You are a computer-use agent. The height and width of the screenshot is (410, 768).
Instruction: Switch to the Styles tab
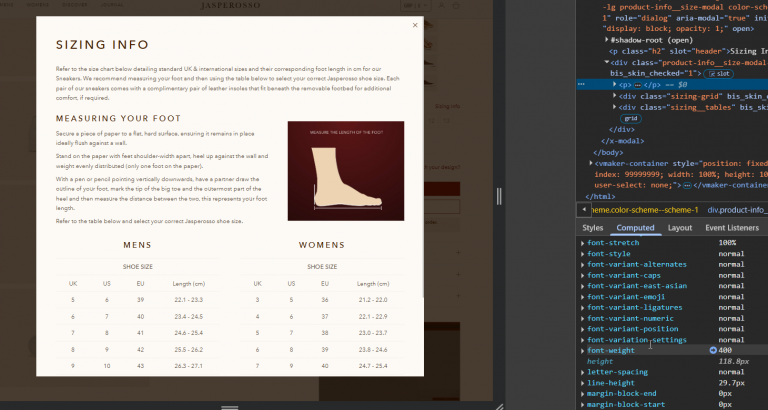click(593, 228)
